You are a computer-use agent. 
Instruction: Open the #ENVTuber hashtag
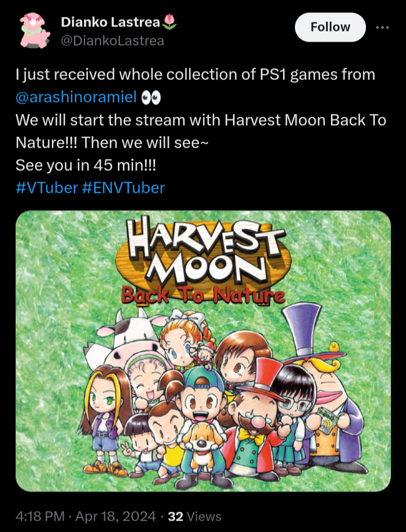tap(123, 188)
